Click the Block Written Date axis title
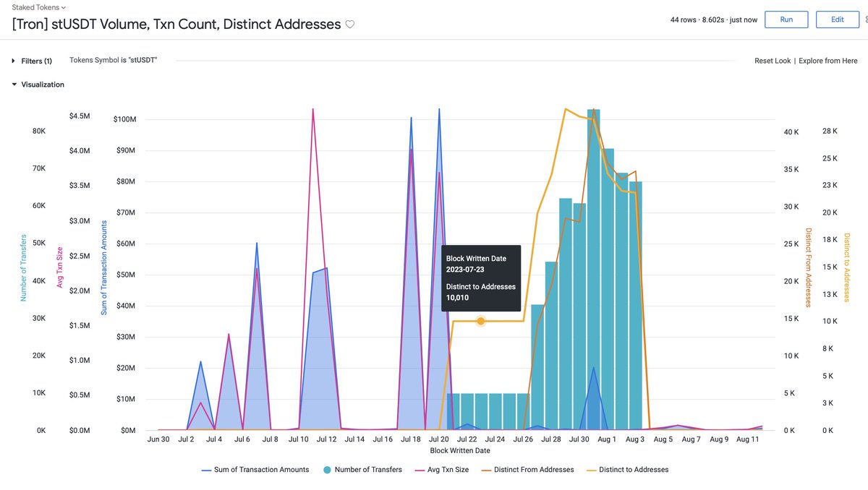Viewport: 868px width, 490px height. coord(461,450)
